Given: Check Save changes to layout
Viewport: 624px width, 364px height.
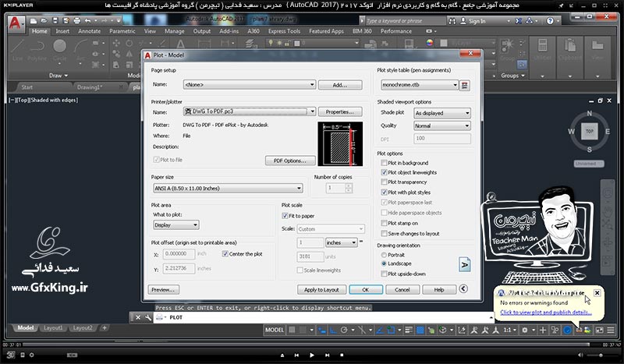Looking at the screenshot, I should [x=384, y=234].
